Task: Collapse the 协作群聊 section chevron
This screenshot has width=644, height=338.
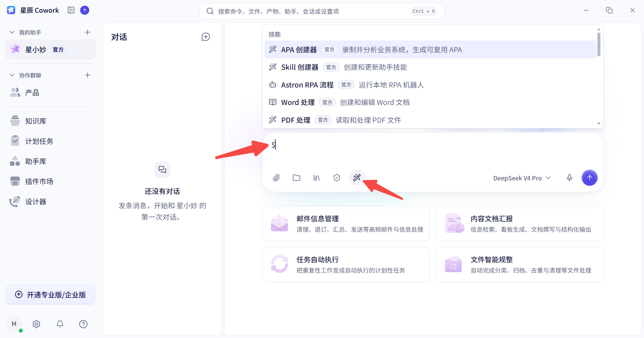Action: (x=12, y=75)
